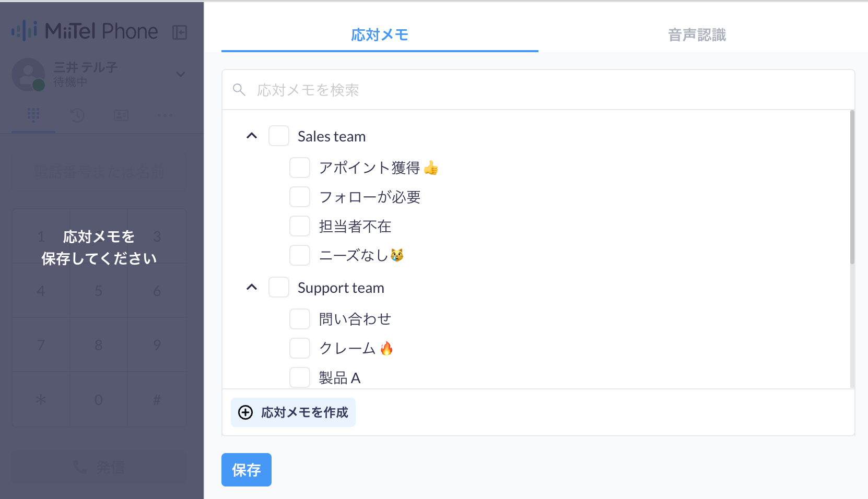
Task: Click dialpad key 4
Action: click(x=41, y=291)
